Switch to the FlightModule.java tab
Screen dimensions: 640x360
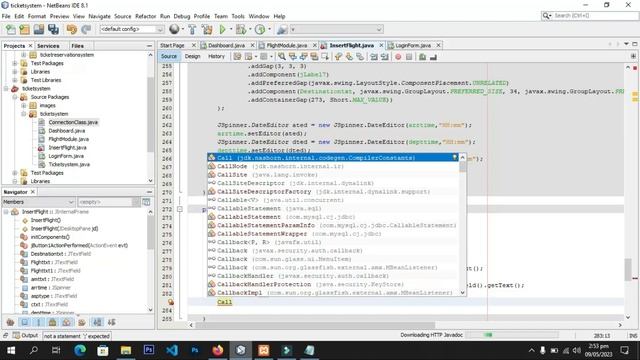[287, 45]
